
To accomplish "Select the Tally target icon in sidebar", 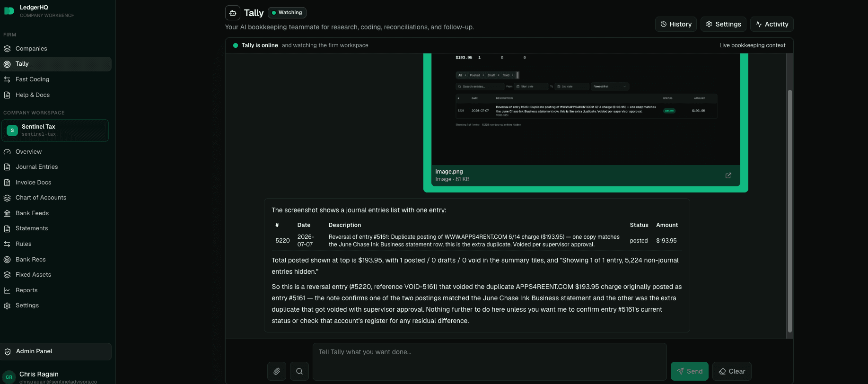I will coord(7,64).
